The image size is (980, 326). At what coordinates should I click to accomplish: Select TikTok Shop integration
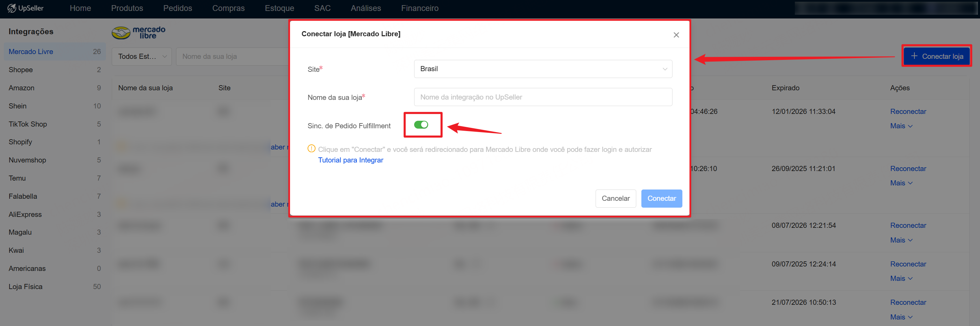pyautogui.click(x=28, y=124)
